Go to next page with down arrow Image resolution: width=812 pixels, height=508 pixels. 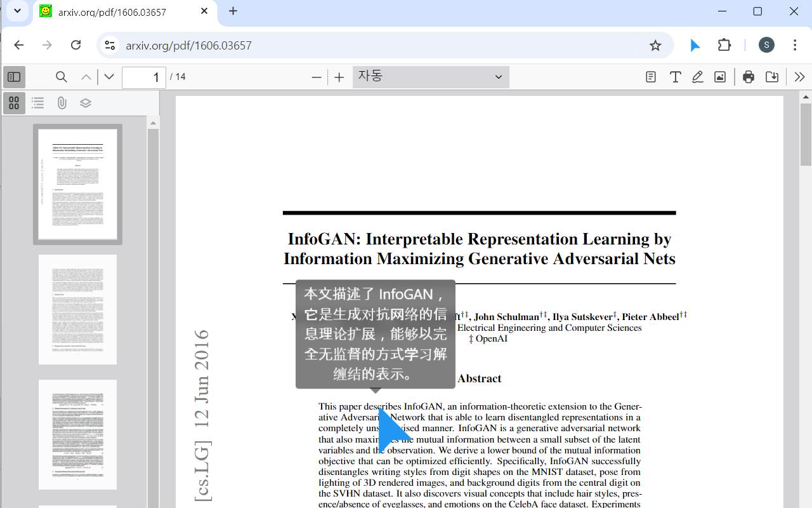(108, 76)
